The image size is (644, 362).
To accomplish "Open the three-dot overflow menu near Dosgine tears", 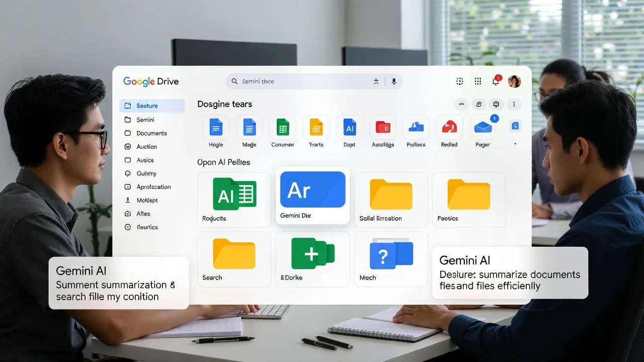I will pyautogui.click(x=514, y=104).
